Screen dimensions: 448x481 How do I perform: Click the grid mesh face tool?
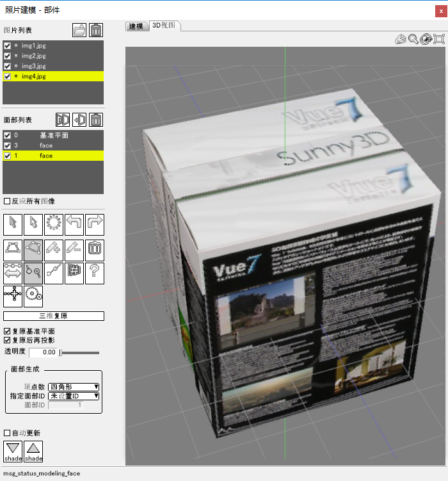click(x=74, y=273)
